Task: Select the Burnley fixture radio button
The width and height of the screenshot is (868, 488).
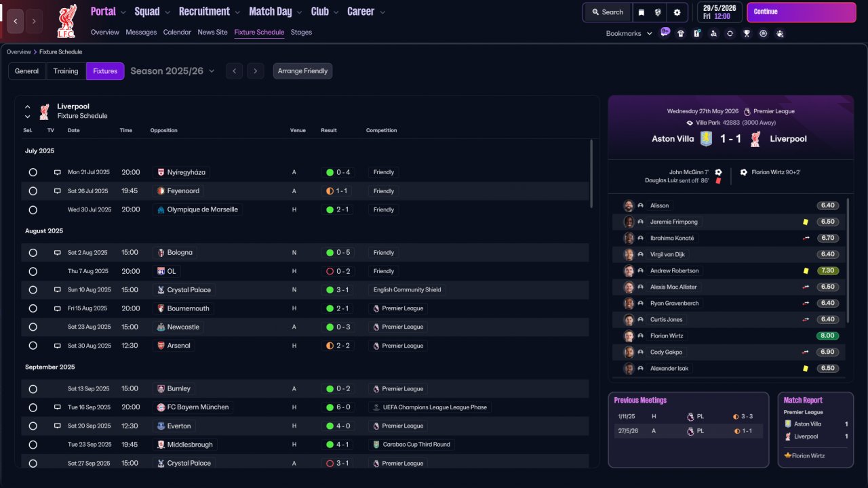Action: (33, 389)
